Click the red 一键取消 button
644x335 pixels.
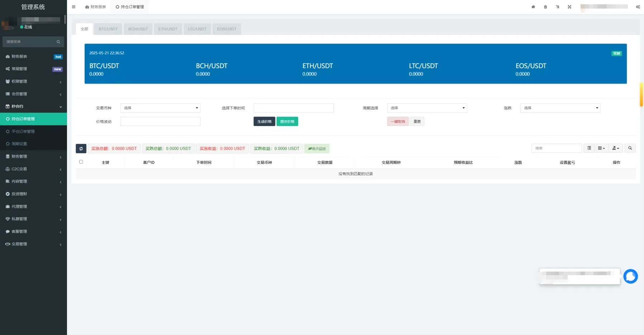click(x=397, y=121)
